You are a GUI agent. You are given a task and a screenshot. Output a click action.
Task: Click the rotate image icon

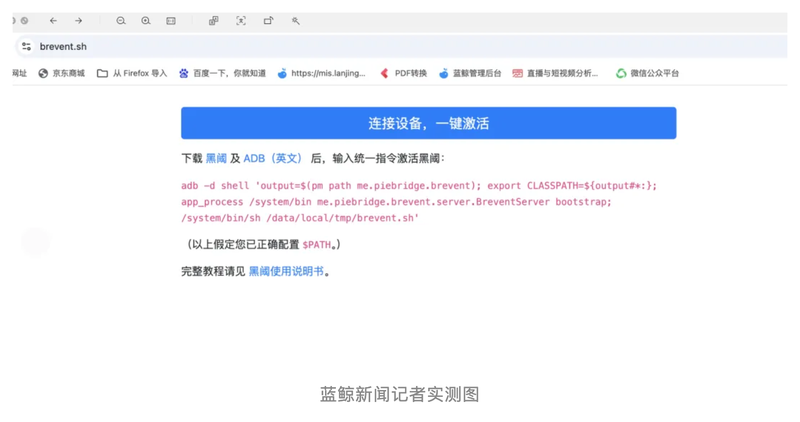point(268,21)
